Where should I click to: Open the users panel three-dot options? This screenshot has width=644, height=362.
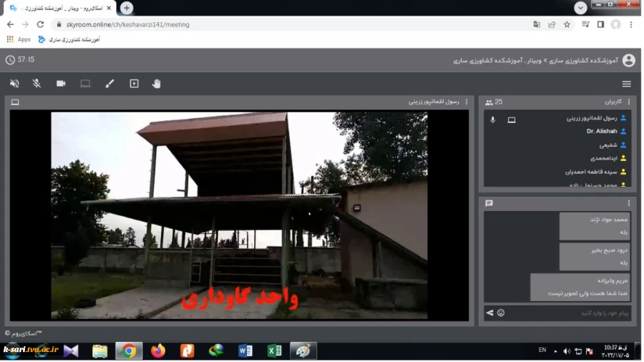(628, 102)
